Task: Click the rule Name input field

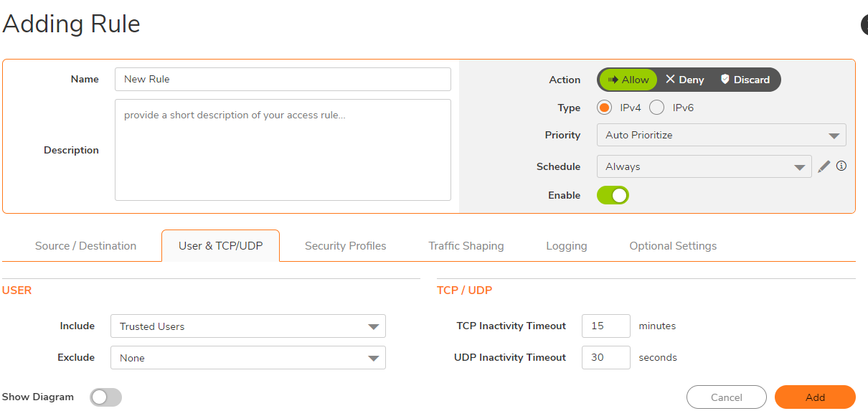Action: [x=283, y=79]
